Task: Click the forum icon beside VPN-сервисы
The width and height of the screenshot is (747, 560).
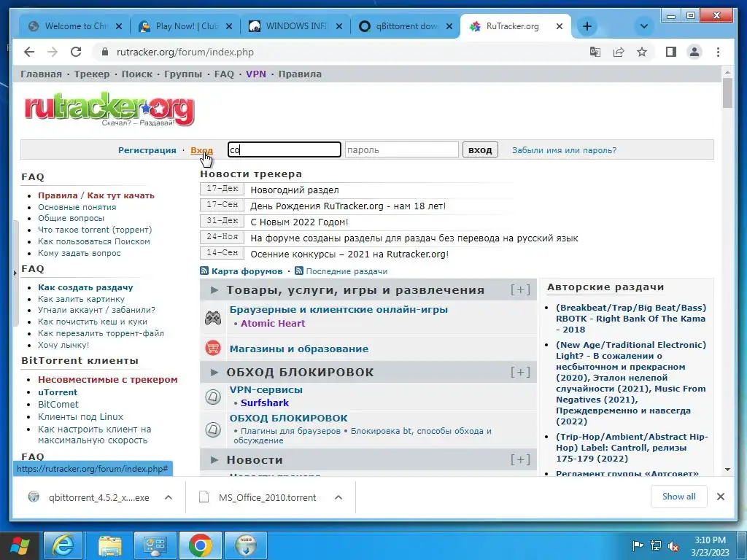Action: pyautogui.click(x=213, y=396)
